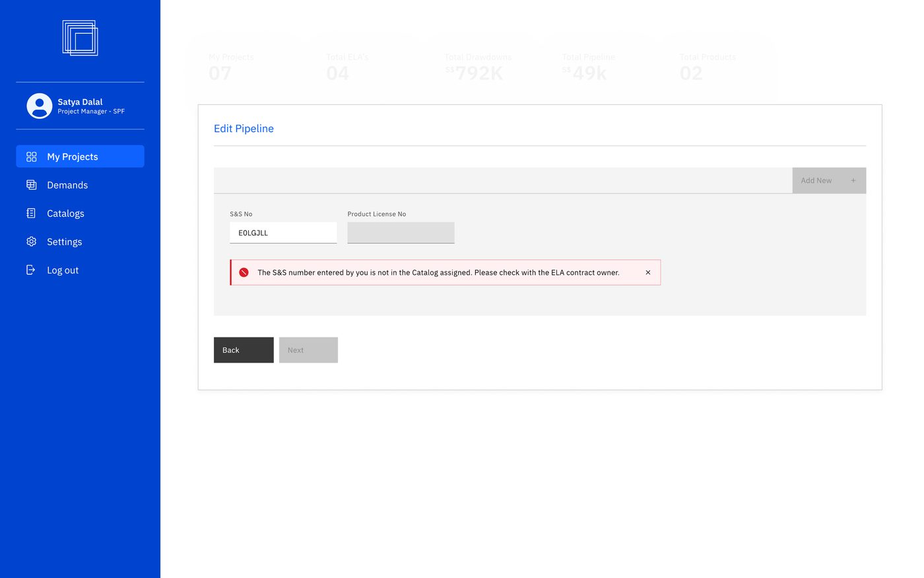Click the Edit Pipeline heading
Screen dimensions: 924x578
pyautogui.click(x=244, y=129)
